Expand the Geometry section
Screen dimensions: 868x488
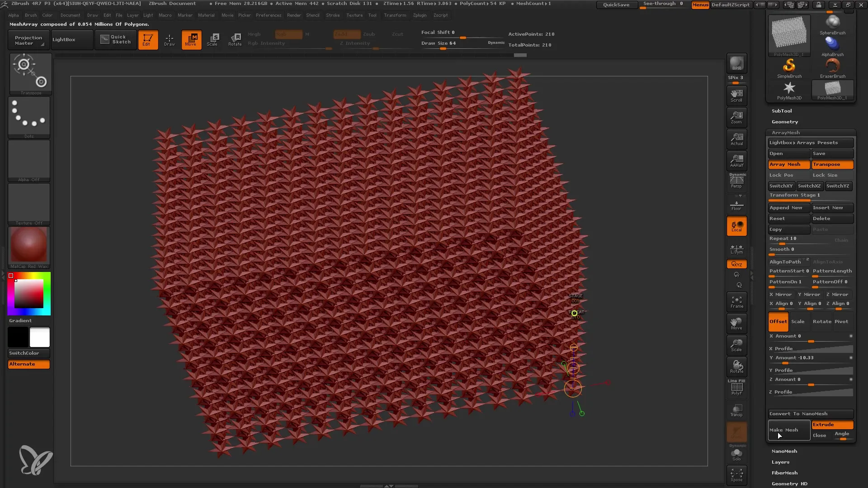pos(784,122)
